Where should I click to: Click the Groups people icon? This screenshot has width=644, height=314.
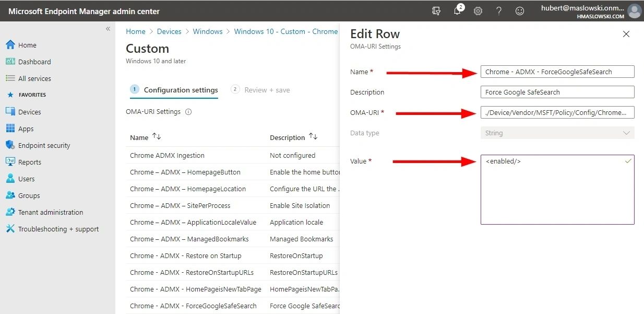pyautogui.click(x=10, y=195)
